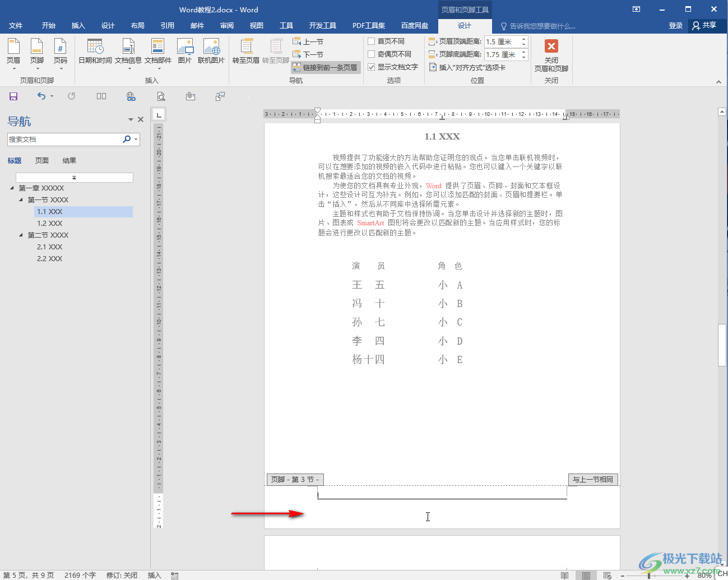This screenshot has width=728, height=580.
Task: Open 文档部件 quick parts menu
Action: coord(158,54)
